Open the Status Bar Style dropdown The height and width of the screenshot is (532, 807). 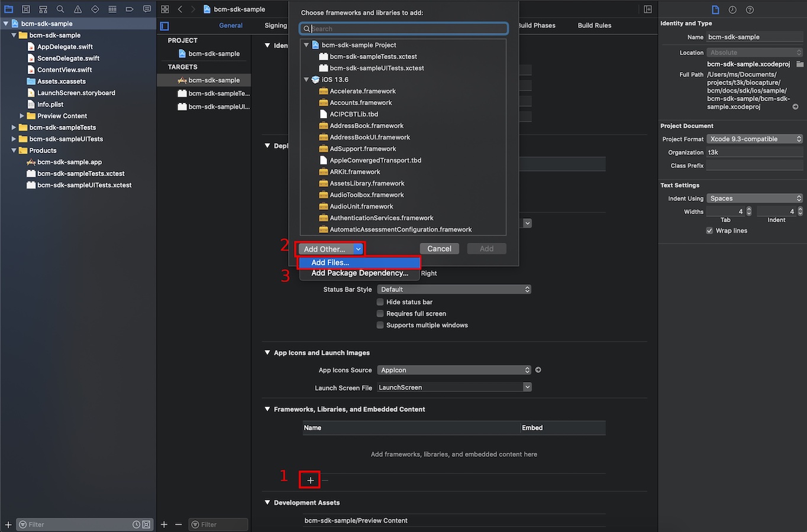click(x=454, y=290)
